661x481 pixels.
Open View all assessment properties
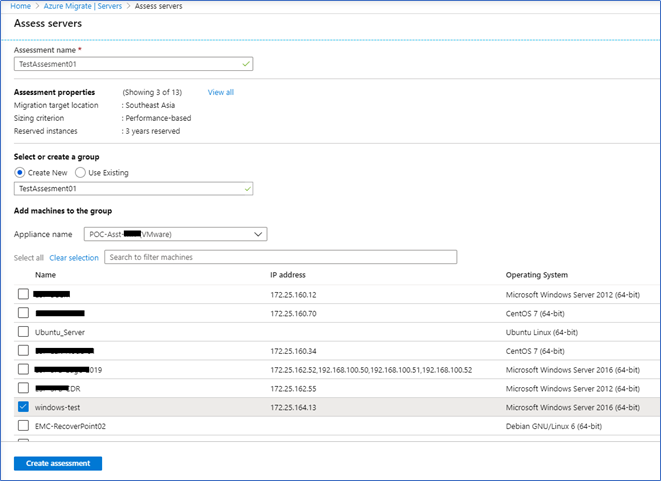click(x=220, y=92)
